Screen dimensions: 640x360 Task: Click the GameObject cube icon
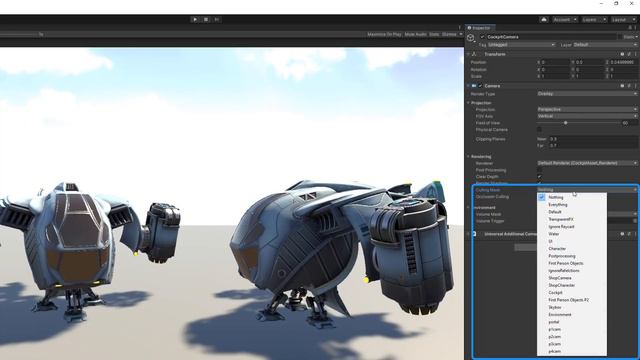(471, 38)
